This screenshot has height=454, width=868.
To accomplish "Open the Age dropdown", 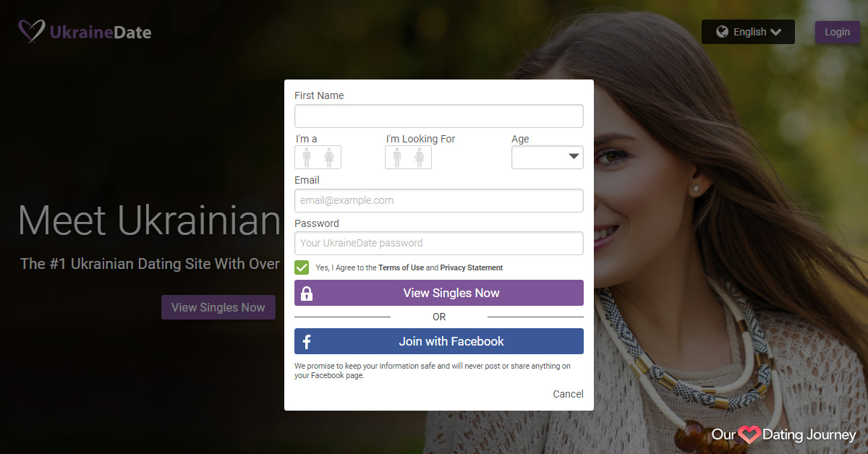I will pyautogui.click(x=547, y=157).
